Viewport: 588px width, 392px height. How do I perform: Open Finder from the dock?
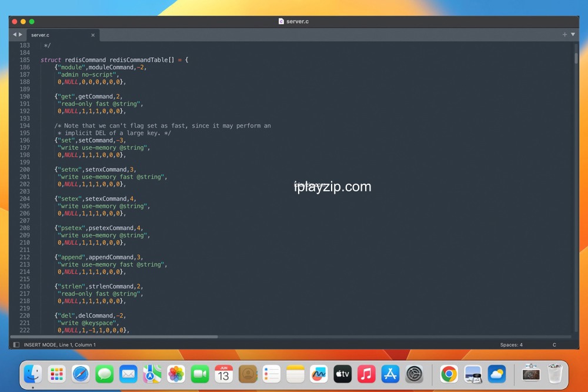pos(33,374)
